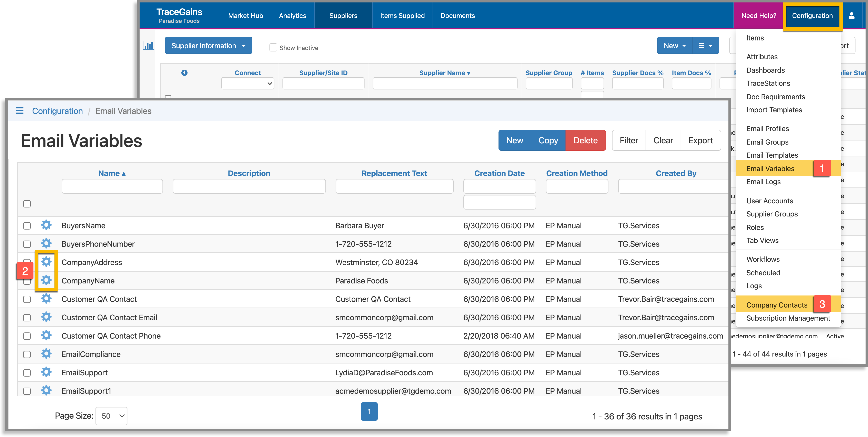Click the gear icon beside CompanyAddress

tap(46, 262)
